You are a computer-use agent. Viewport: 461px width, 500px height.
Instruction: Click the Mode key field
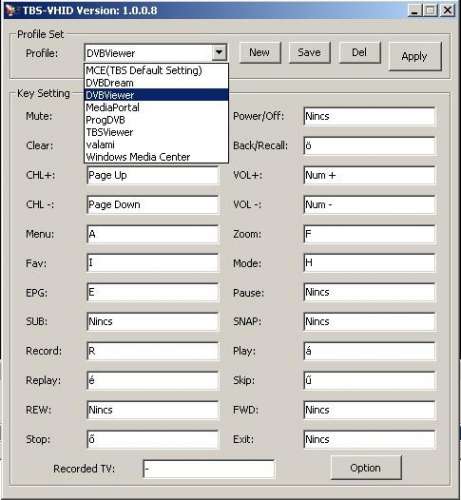pos(369,263)
